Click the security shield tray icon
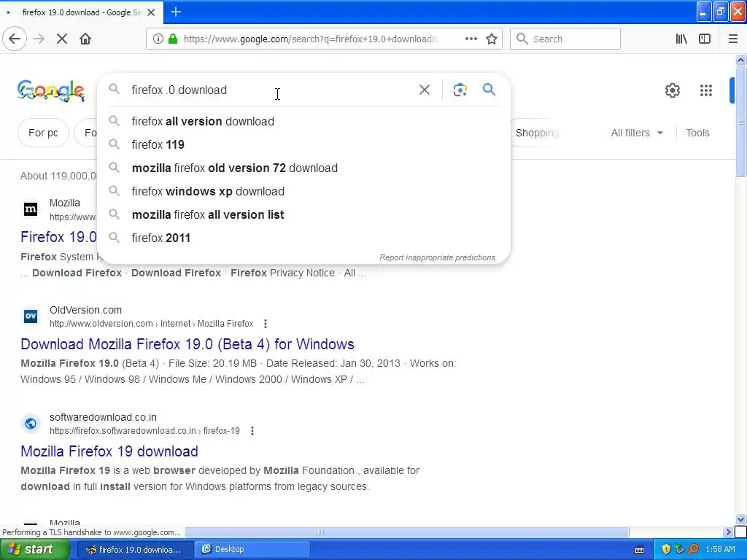This screenshot has height=560, width=747. [x=666, y=550]
